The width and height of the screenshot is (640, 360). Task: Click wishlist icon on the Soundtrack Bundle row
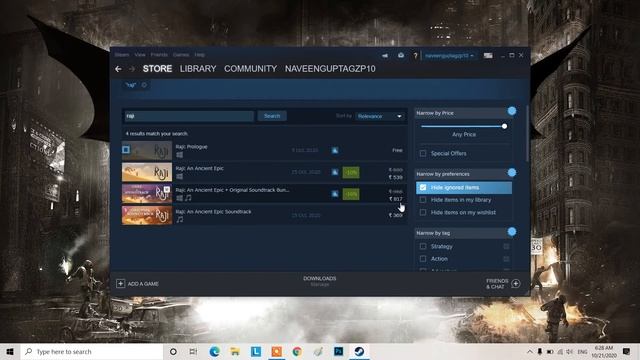coord(335,194)
